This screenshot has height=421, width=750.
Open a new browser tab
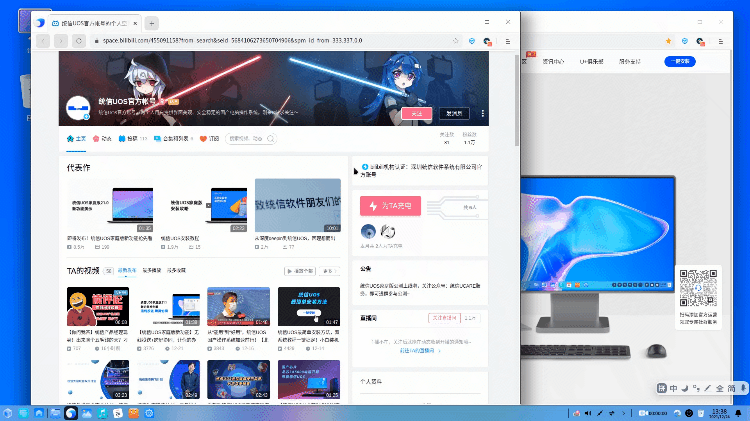point(152,23)
